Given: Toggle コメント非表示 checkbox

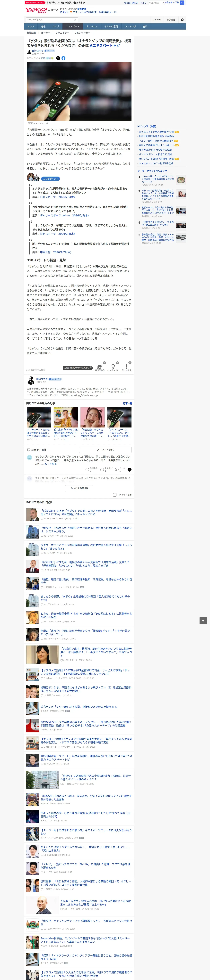Looking at the screenshot, I should (115, 495).
